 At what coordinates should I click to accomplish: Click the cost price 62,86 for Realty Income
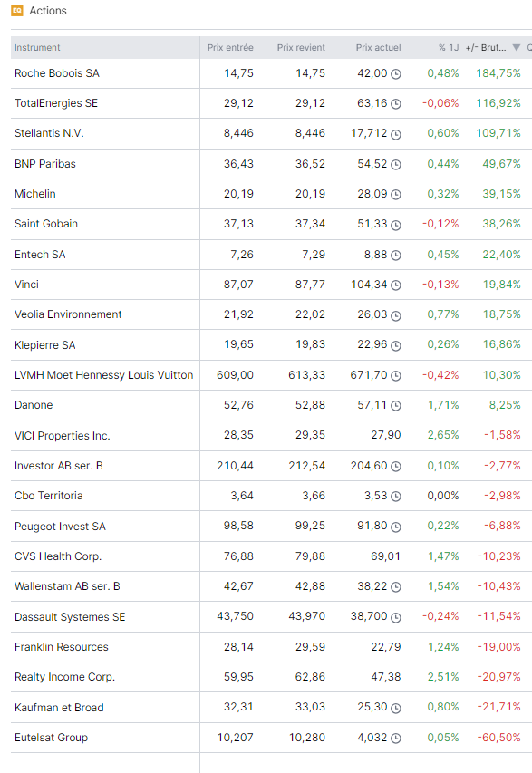coord(310,677)
